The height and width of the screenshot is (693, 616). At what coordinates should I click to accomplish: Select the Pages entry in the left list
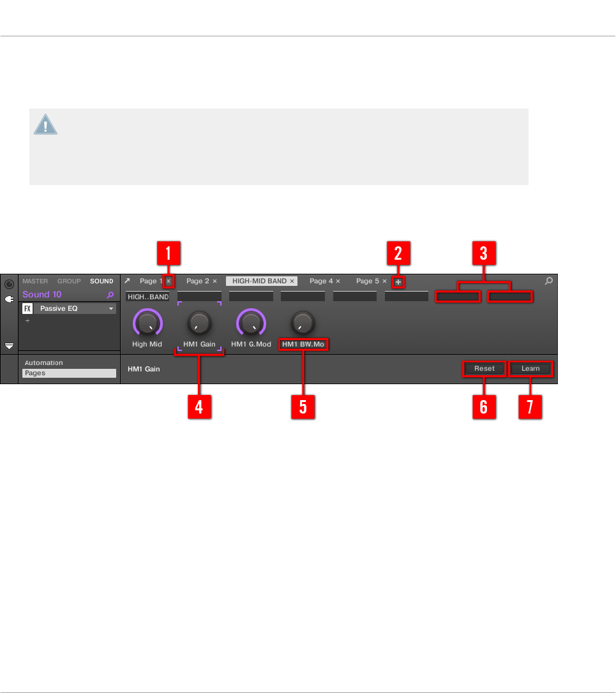coord(70,373)
